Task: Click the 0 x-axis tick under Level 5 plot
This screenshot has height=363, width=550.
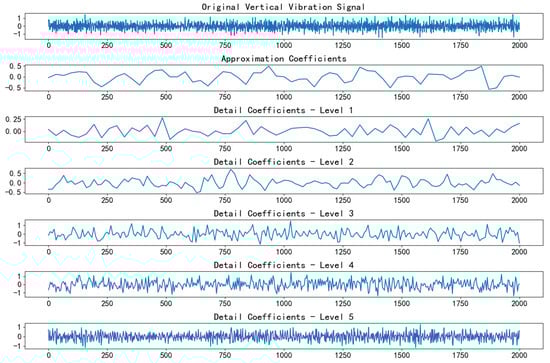Action: pyautogui.click(x=48, y=355)
